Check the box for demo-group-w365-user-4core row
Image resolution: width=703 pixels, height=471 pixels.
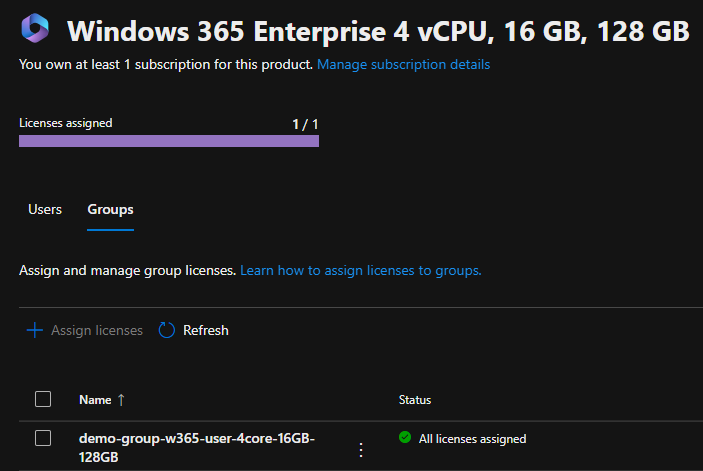(43, 438)
